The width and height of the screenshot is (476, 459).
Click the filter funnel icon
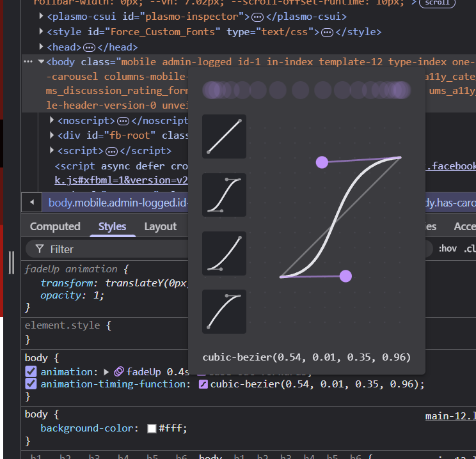40,249
